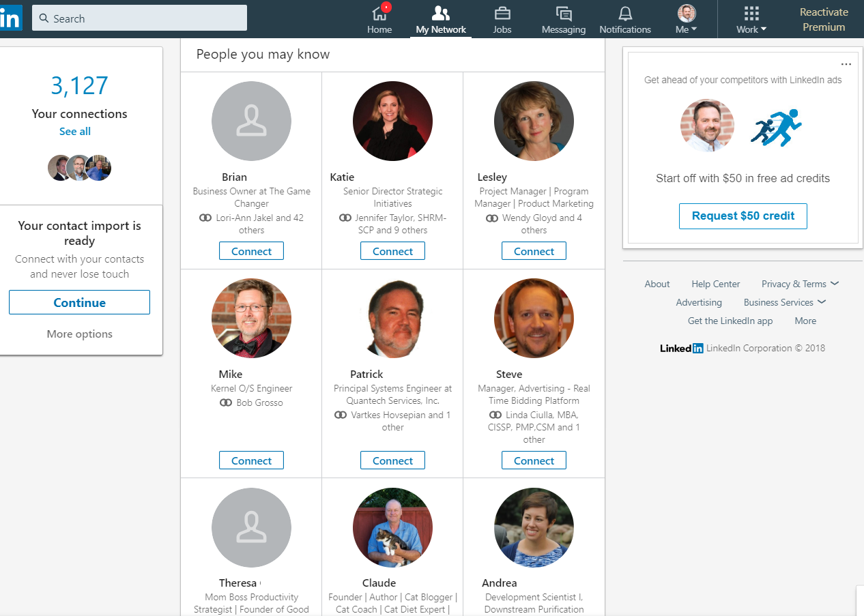
Task: Click the My Network icon
Action: click(441, 14)
